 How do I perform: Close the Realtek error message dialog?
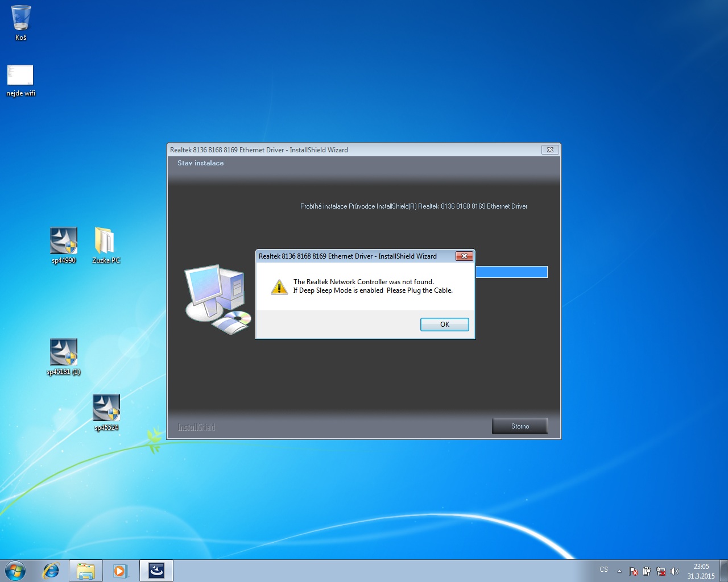464,256
